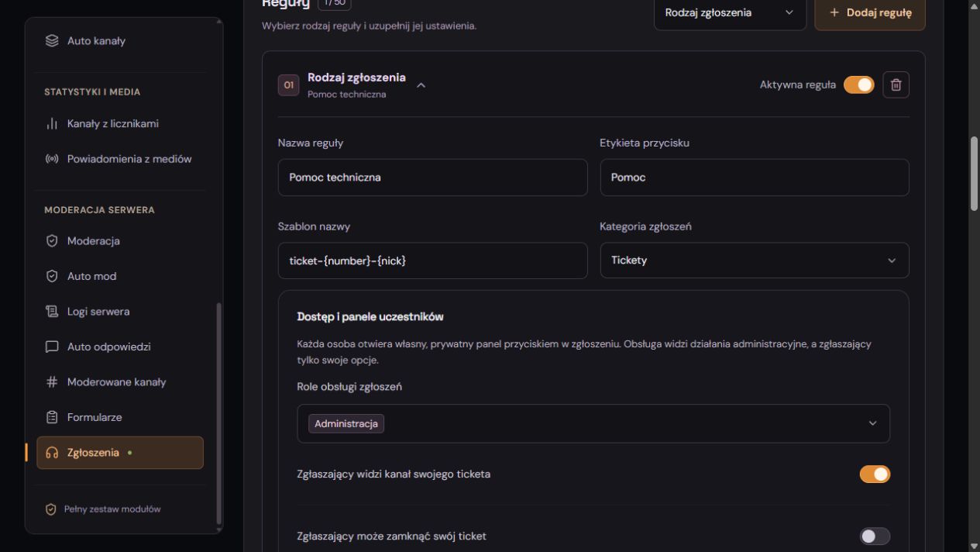
Task: Click the STATYSTYKI I MEDIA section header
Action: (93, 92)
